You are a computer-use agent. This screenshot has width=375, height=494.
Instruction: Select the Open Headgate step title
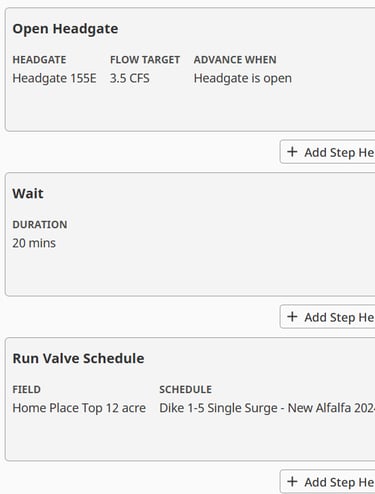(x=65, y=29)
